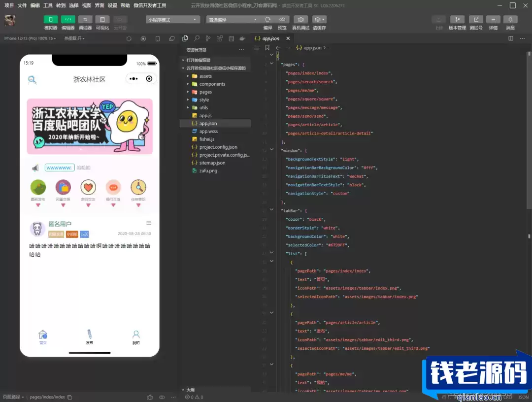Open Version Management icon
The height and width of the screenshot is (402, 532).
coord(457,19)
